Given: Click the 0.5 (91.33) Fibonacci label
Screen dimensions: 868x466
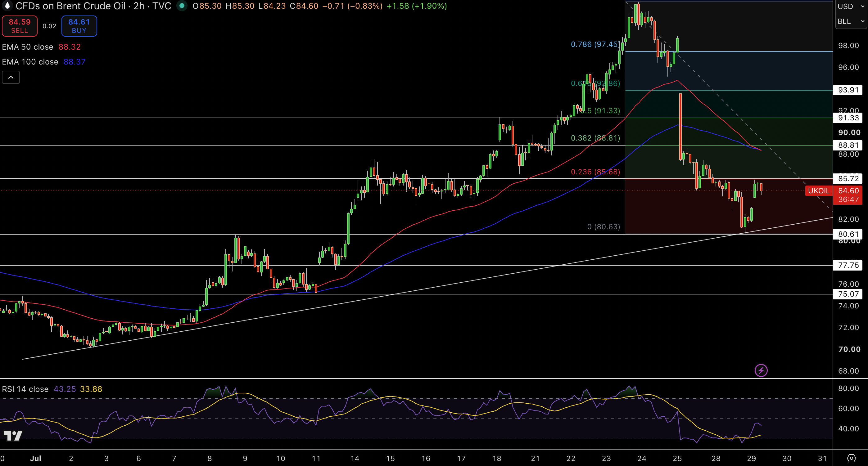Looking at the screenshot, I should [600, 111].
